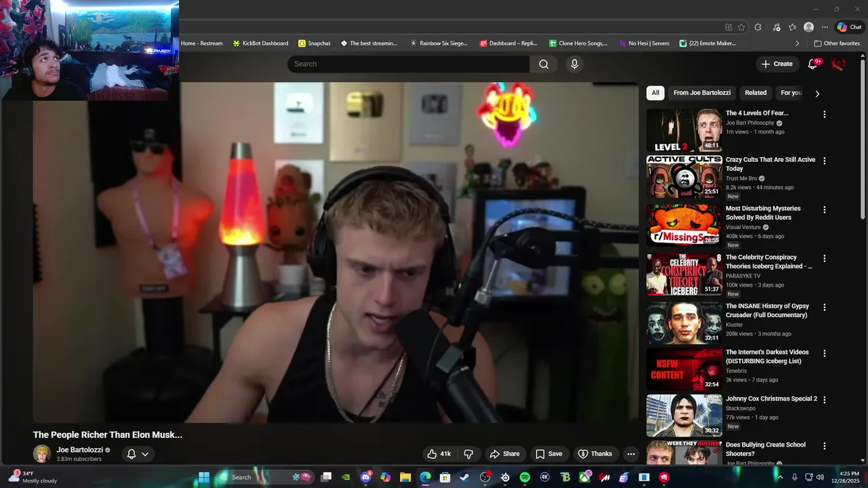
Task: Show more bookmarks with the favorites overflow chevron
Action: tap(797, 43)
